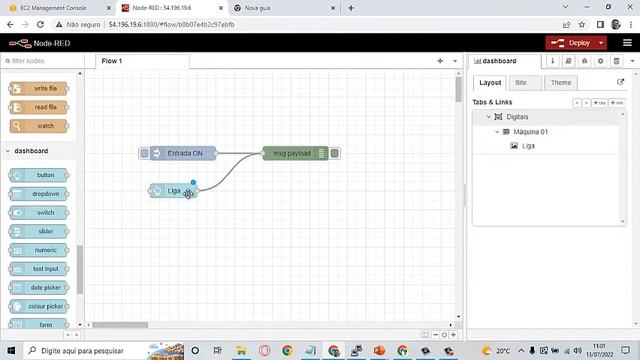Viewport: 640px width, 360px height.
Task: Select Máquina 01 group row
Action: pos(546,132)
